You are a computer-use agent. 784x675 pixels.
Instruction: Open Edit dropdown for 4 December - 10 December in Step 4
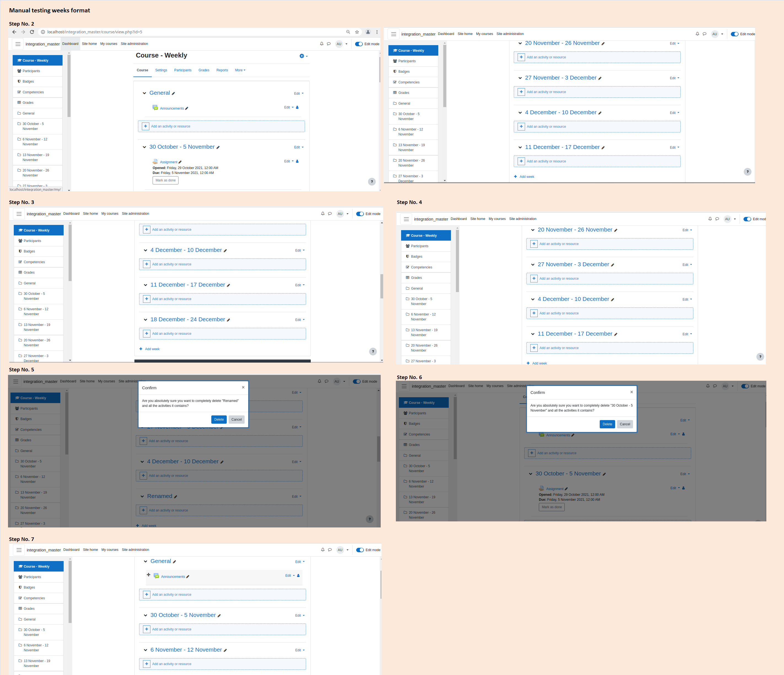687,300
